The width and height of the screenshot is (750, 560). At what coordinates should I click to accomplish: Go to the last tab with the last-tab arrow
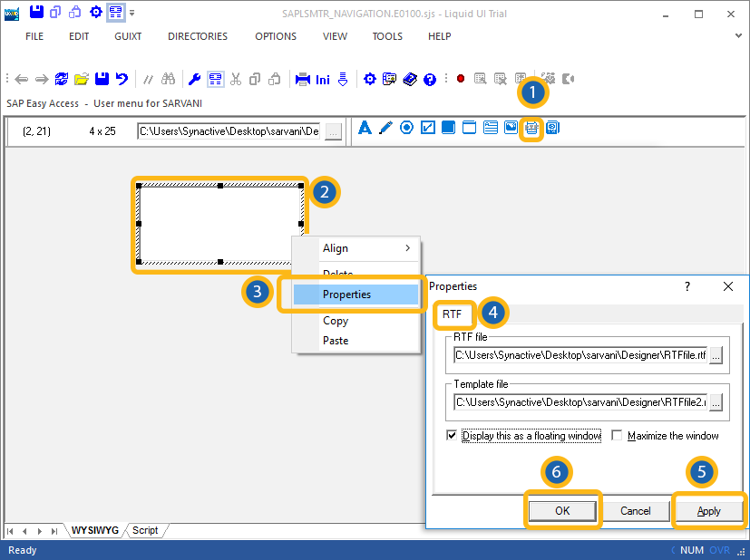54,531
